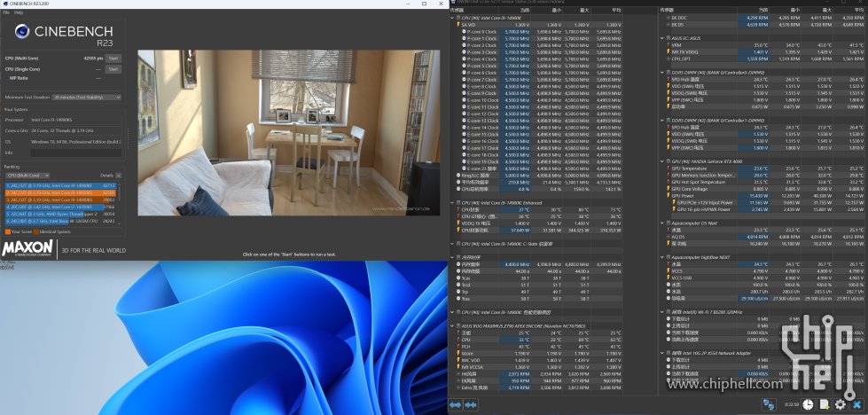Collapse the Aquacomputer highflow NEXT sensor group
The width and height of the screenshot is (868, 415).
662,257
